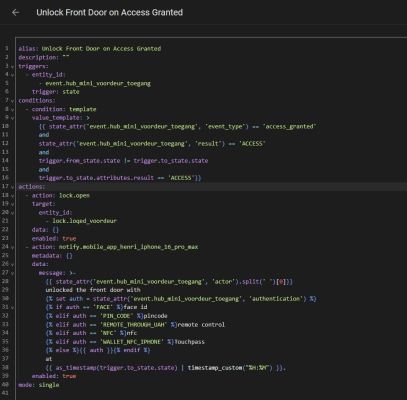Click 'trigger.to_state.attributes.result' line
This screenshot has width=407, height=400.
[x=120, y=178]
